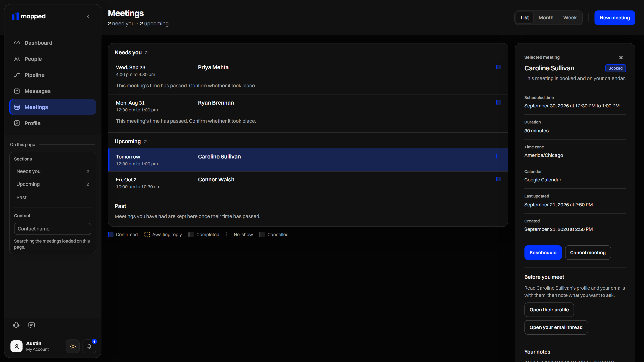Click the Meetings calendar icon in sidebar
Screen dimensions: 644x362
pyautogui.click(x=17, y=107)
